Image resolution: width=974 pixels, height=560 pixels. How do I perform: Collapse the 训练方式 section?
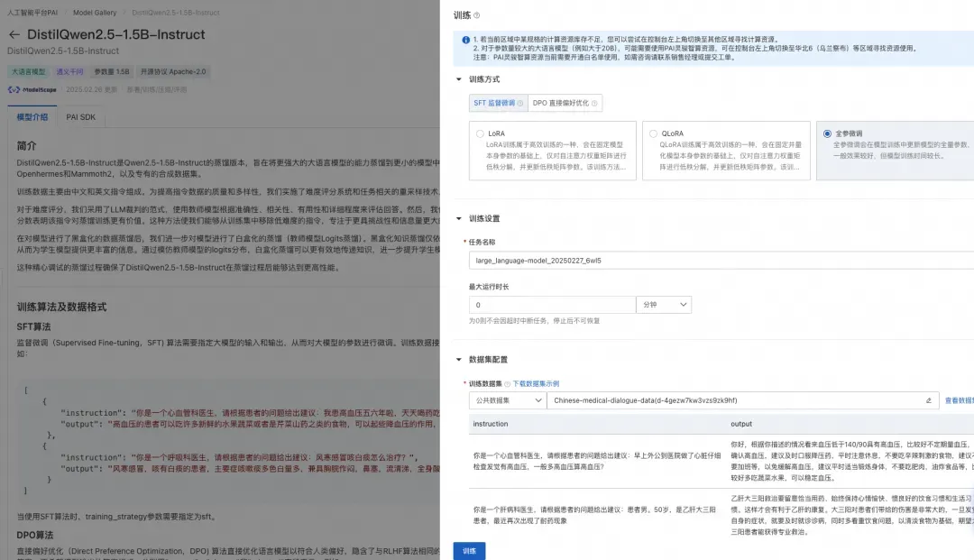tap(458, 79)
